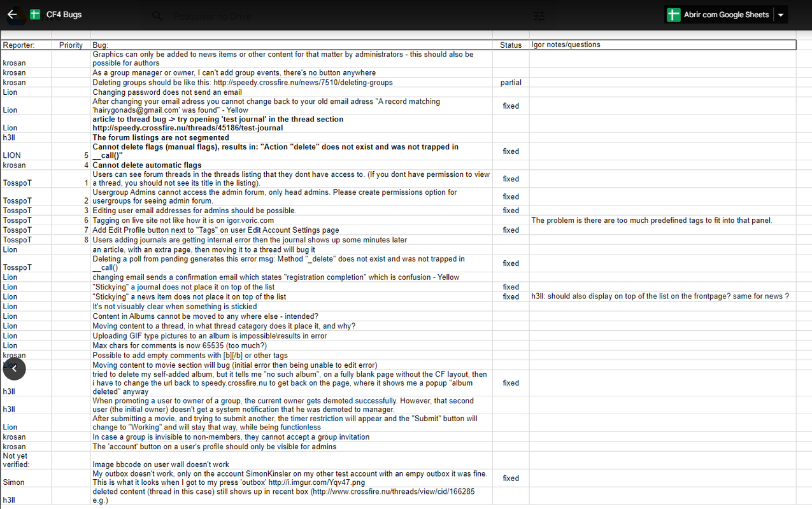
Task: Click priority 1 cell in TosspoT row
Action: pos(71,179)
